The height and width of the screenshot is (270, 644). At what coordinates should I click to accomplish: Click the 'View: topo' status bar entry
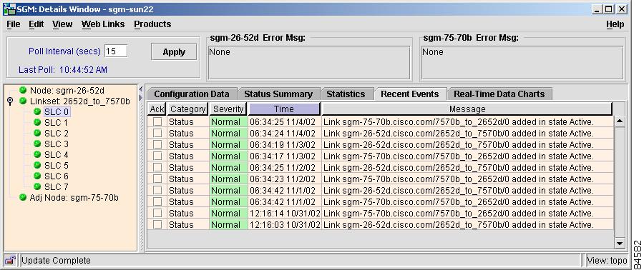pyautogui.click(x=607, y=260)
